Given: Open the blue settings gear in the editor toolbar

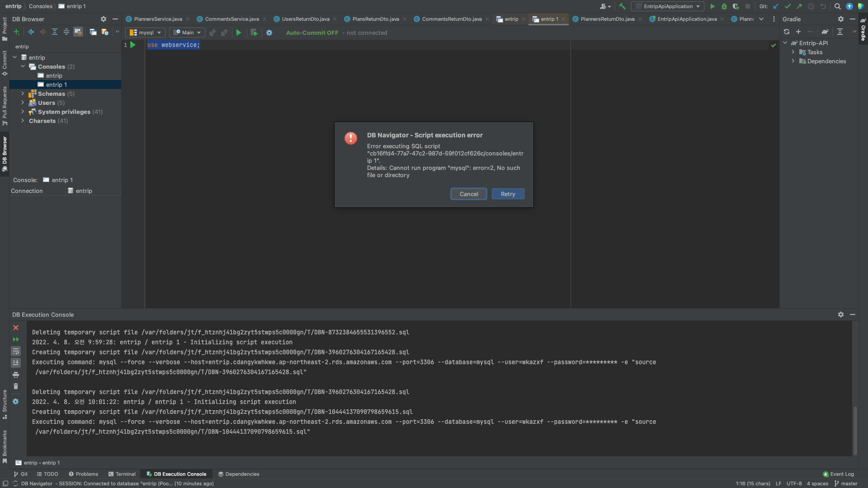Looking at the screenshot, I should coord(269,33).
